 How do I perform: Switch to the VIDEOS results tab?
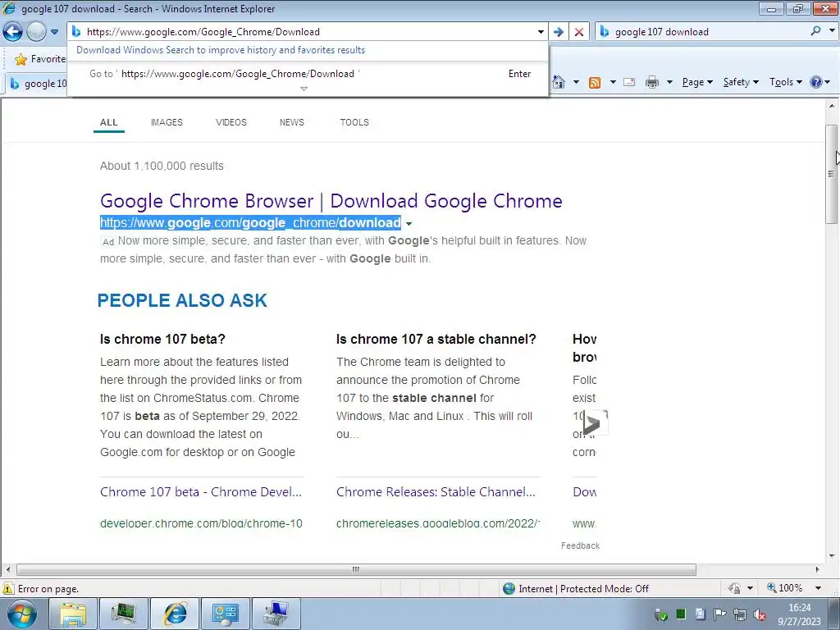coord(231,122)
